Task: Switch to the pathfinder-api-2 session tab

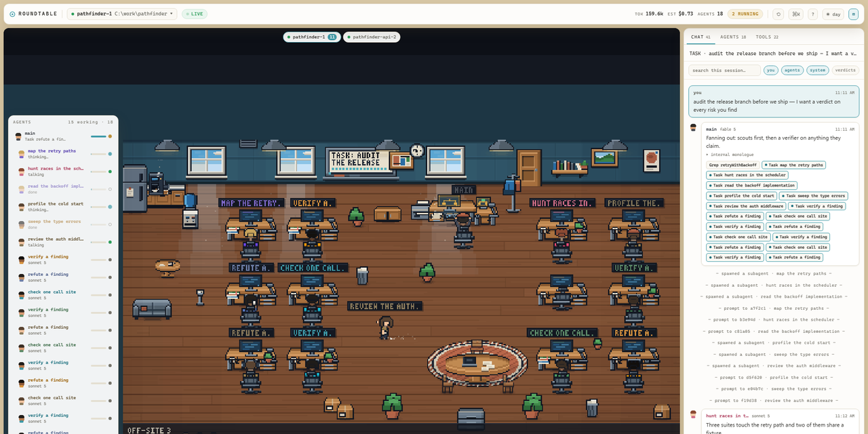Action: [x=372, y=37]
